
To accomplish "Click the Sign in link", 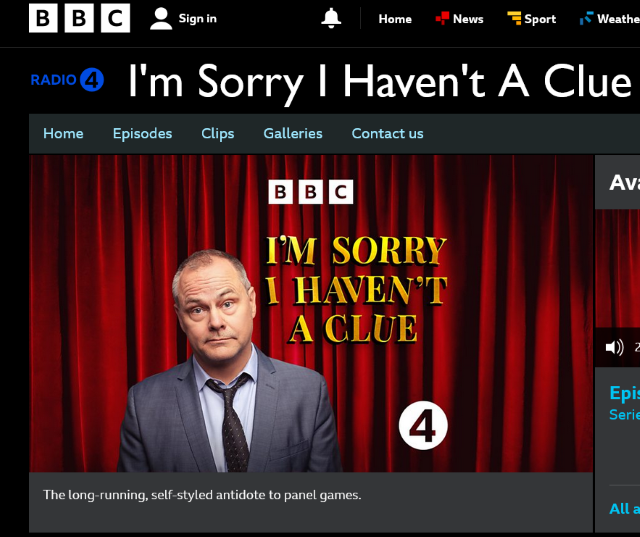I will tap(198, 19).
